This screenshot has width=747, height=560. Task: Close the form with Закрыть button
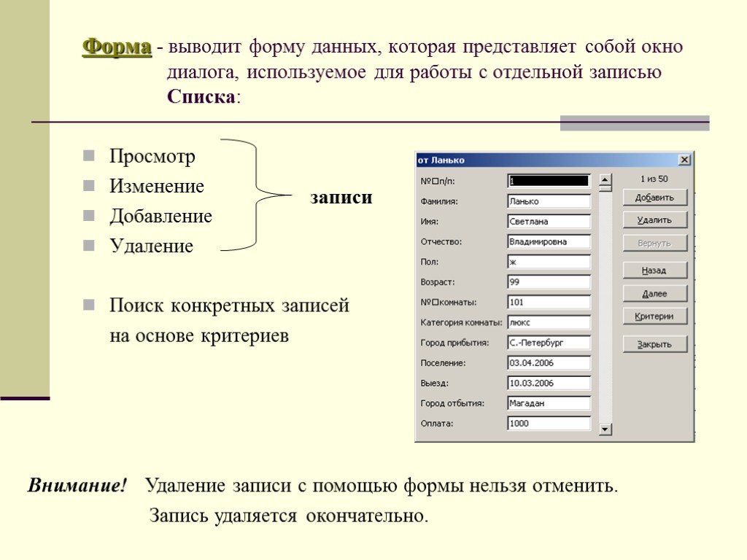point(655,344)
